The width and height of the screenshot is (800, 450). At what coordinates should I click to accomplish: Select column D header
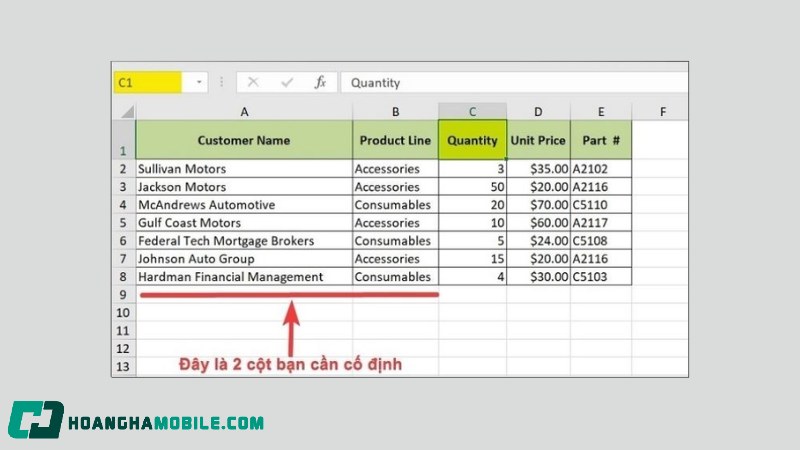click(x=538, y=112)
